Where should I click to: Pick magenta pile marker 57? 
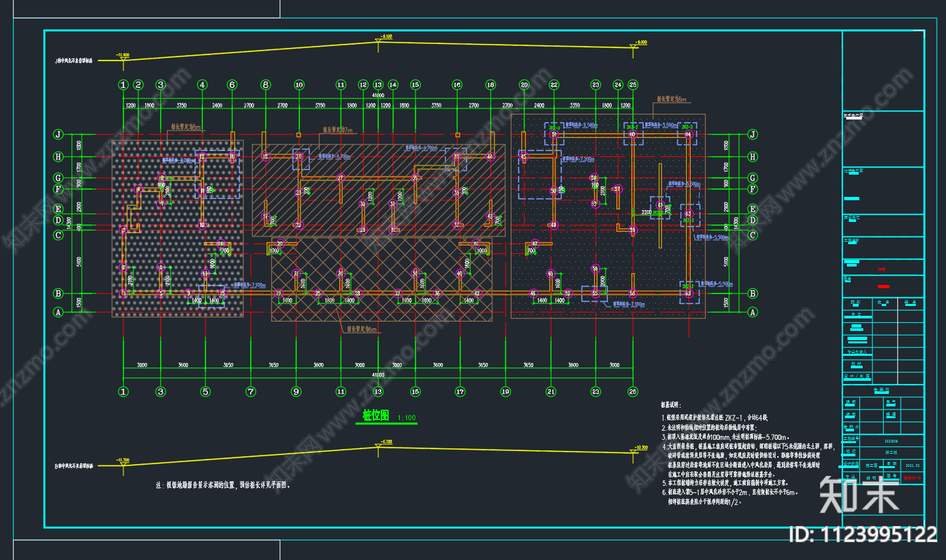tap(617, 189)
